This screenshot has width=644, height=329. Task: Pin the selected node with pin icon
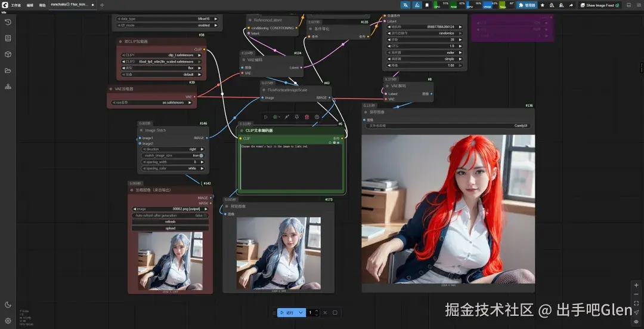296,117
